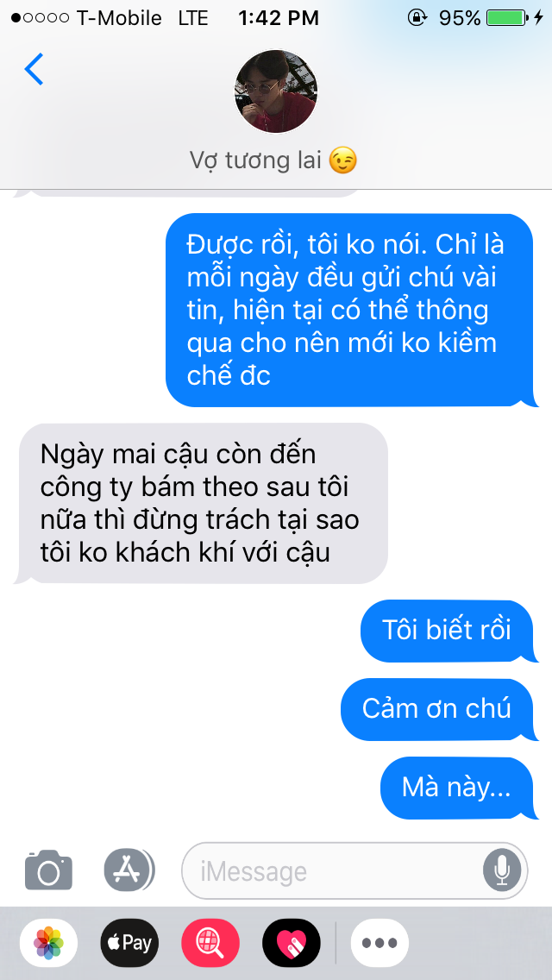Select the Apple Pay app
Viewport: 552px width, 980px height.
[129, 943]
